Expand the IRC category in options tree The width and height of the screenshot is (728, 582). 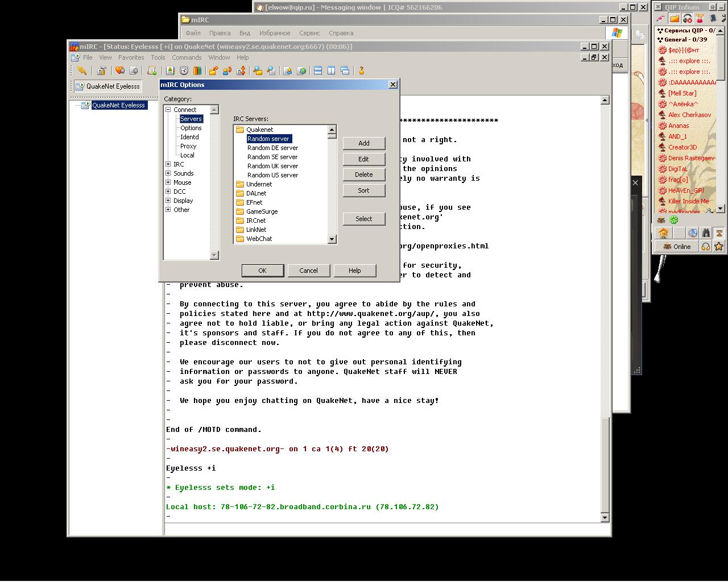pyautogui.click(x=168, y=164)
